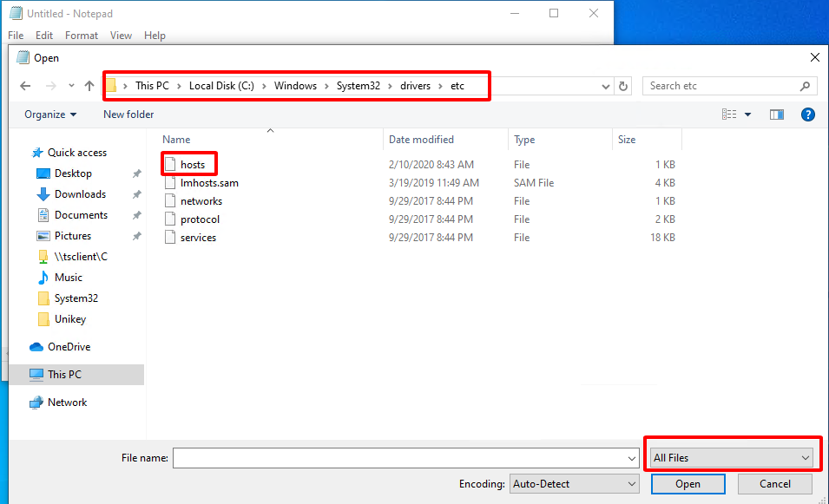Toggle the preview pane icon

point(777,115)
